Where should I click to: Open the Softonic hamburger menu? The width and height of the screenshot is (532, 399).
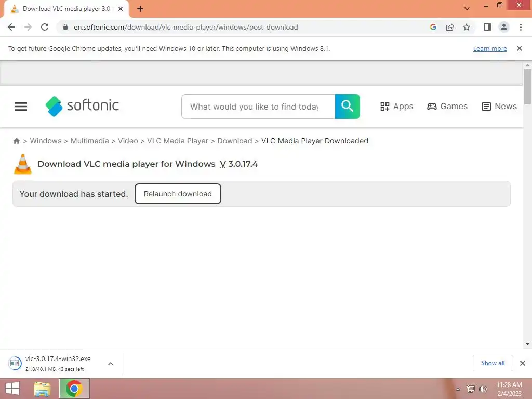21,107
